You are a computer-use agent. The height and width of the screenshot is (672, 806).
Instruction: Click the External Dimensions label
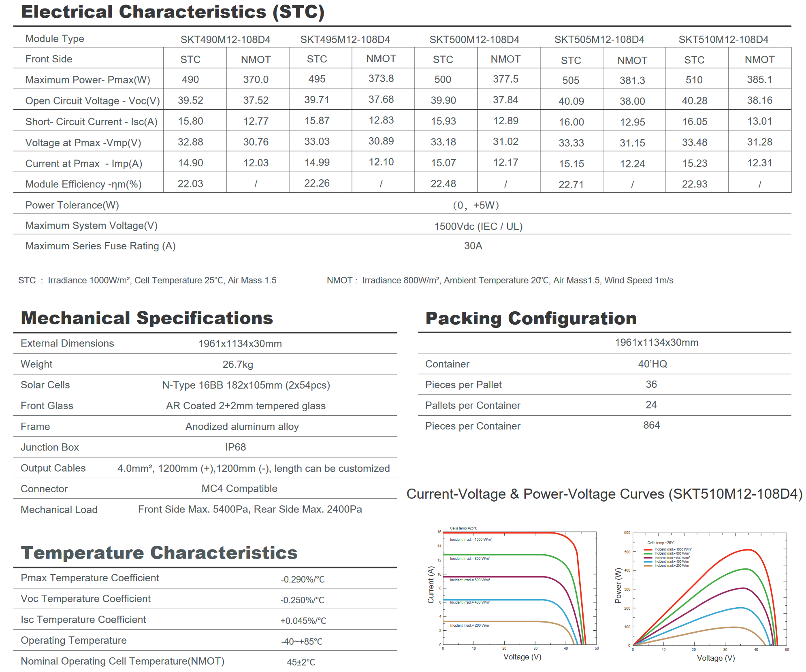(x=67, y=343)
